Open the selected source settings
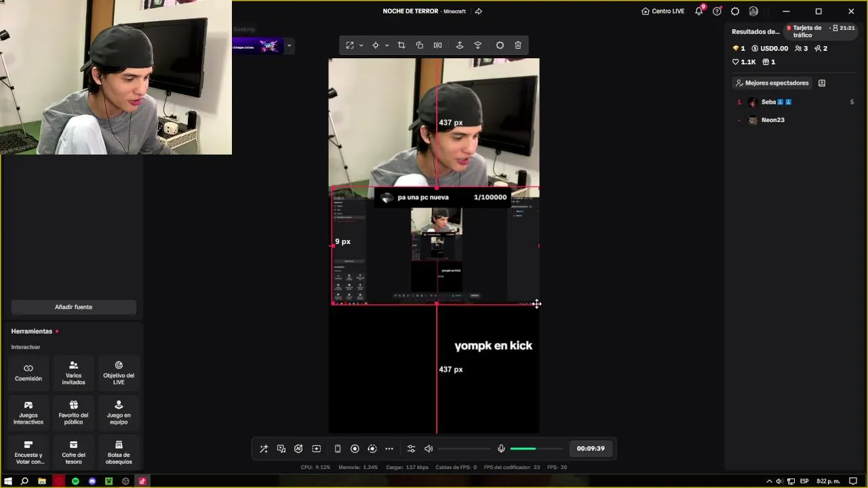 pos(500,45)
